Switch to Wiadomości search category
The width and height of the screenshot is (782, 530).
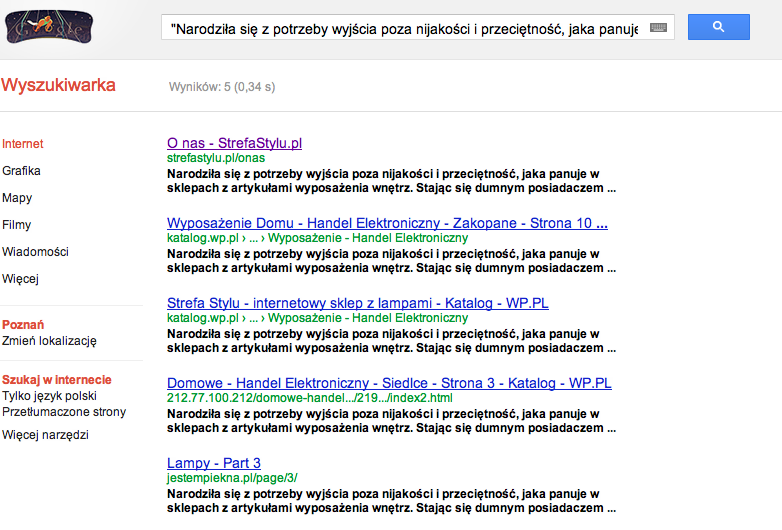35,252
